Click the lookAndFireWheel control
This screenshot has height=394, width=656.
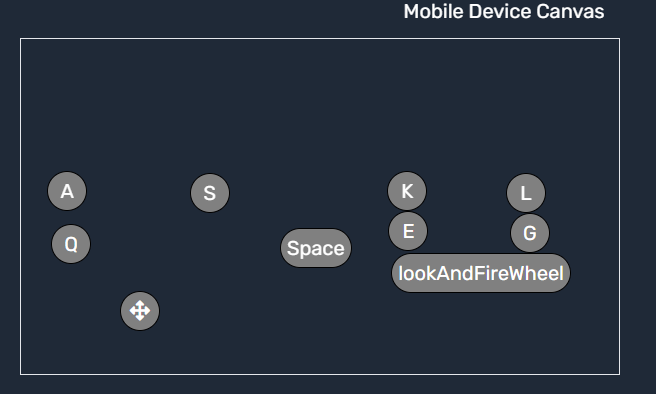click(x=481, y=273)
